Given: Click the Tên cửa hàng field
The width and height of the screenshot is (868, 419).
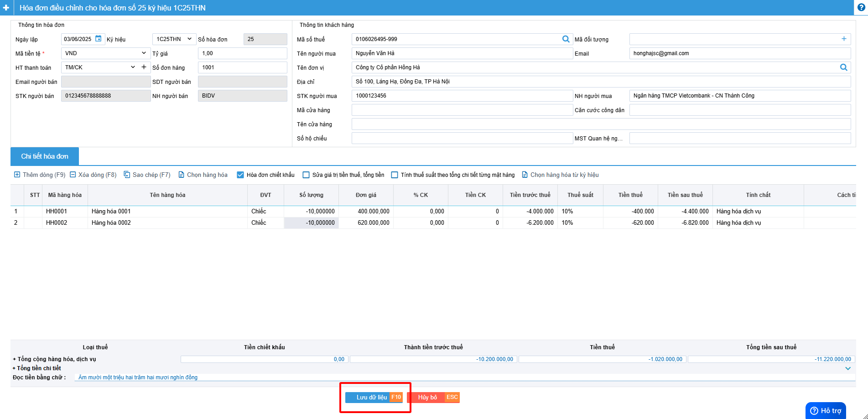Looking at the screenshot, I should [601, 124].
